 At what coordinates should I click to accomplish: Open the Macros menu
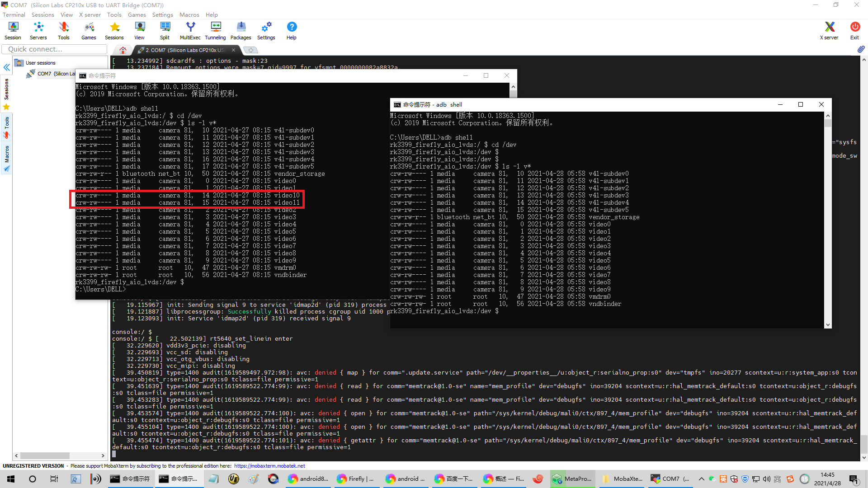tap(189, 14)
